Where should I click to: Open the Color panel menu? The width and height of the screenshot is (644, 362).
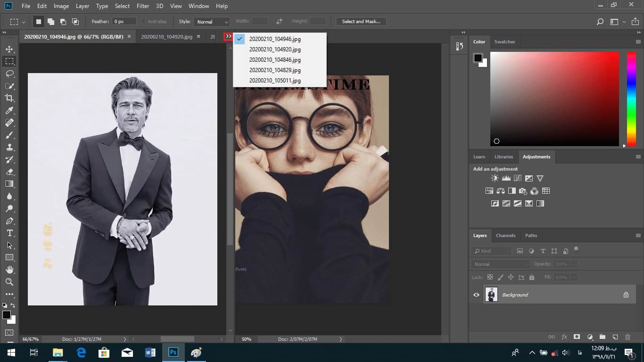[x=638, y=41]
